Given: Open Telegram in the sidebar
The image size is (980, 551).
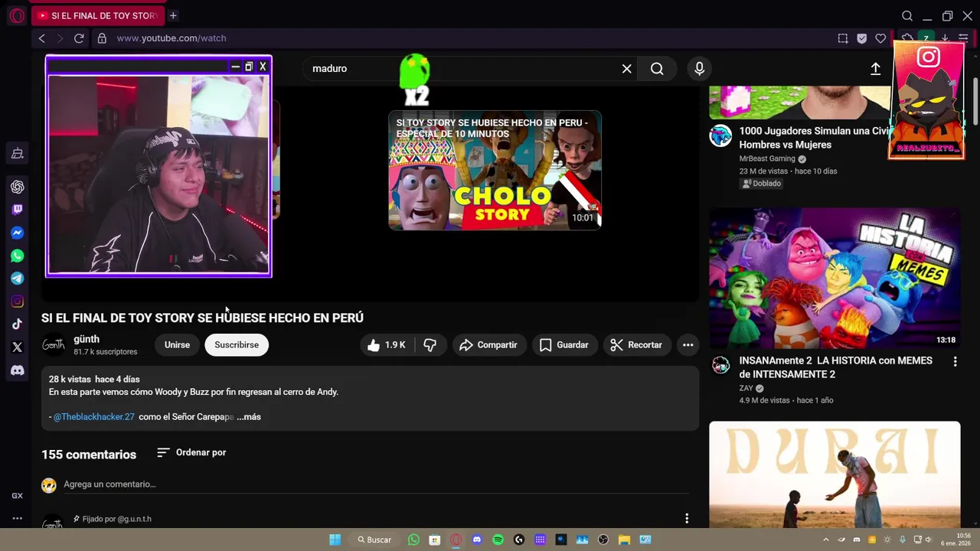Looking at the screenshot, I should point(17,279).
